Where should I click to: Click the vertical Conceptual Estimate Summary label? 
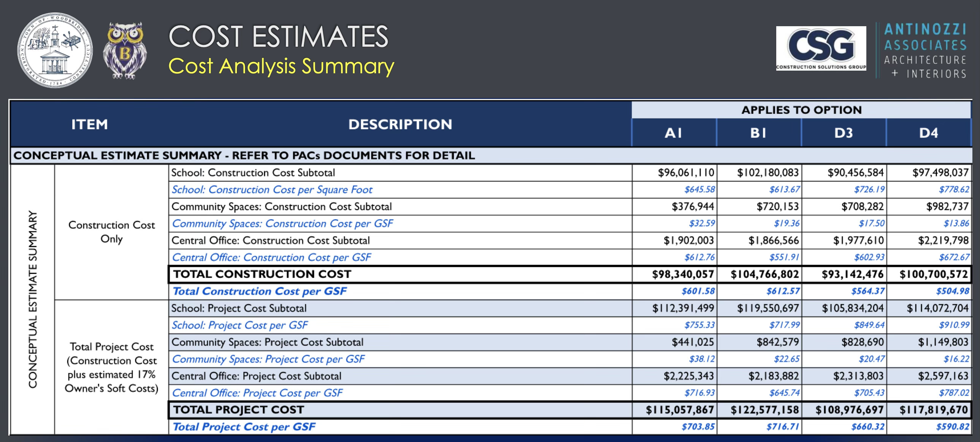33,300
